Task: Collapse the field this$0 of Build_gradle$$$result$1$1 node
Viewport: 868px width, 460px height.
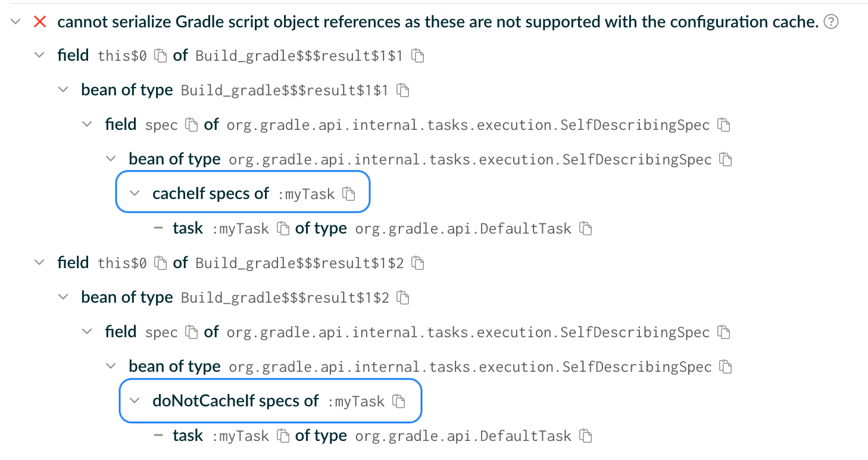Action: 39,55
